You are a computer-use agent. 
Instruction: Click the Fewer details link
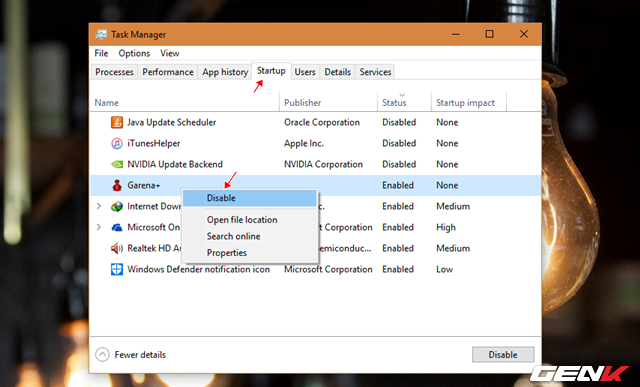tap(140, 354)
